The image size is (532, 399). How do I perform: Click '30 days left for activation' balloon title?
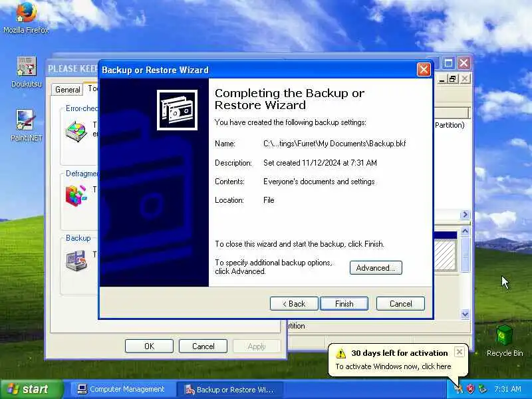tap(400, 353)
